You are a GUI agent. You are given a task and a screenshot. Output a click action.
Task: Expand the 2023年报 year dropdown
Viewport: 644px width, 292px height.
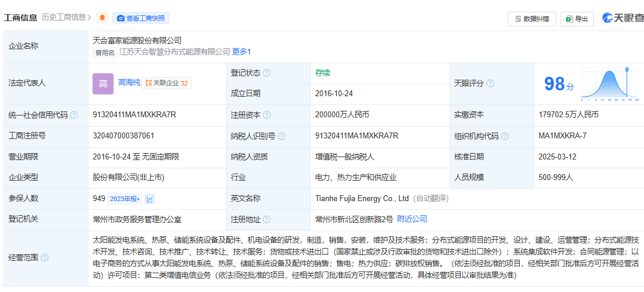[125, 199]
